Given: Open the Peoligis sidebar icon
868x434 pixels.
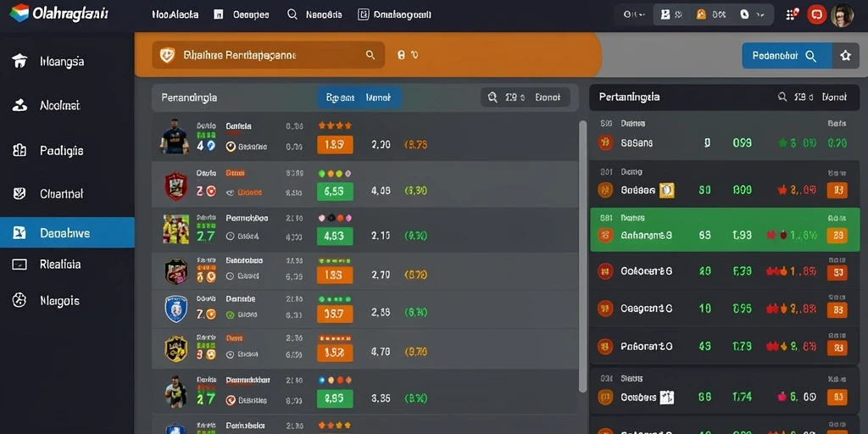Looking at the screenshot, I should click(x=19, y=150).
